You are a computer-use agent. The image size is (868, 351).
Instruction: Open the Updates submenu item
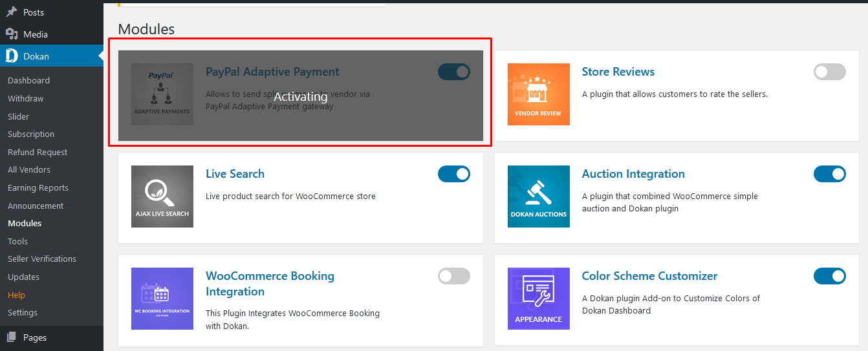[x=23, y=277]
